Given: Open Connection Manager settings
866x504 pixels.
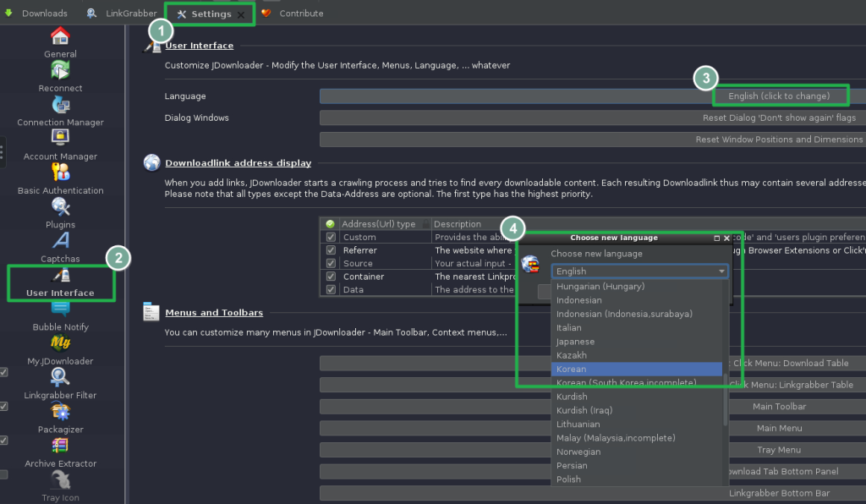Looking at the screenshot, I should (x=60, y=106).
